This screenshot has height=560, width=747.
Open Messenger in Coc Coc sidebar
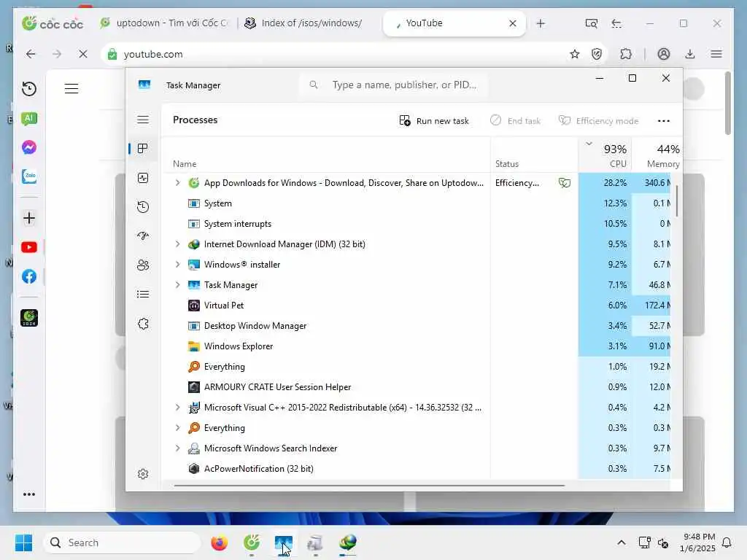29,147
